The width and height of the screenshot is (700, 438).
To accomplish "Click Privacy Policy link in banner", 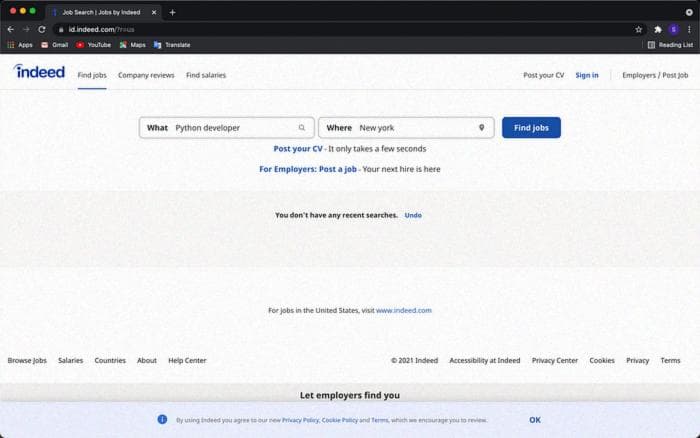I will (x=300, y=420).
